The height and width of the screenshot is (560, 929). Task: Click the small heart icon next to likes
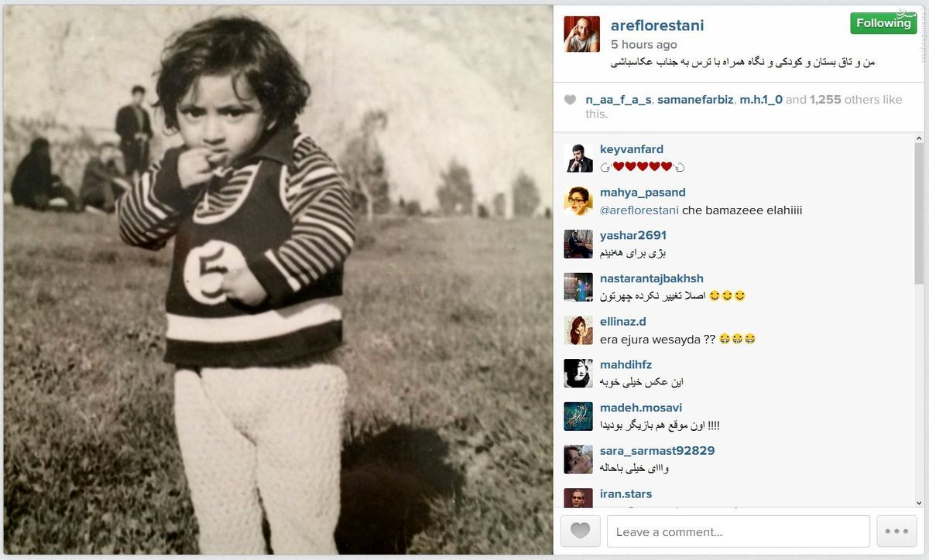[570, 100]
